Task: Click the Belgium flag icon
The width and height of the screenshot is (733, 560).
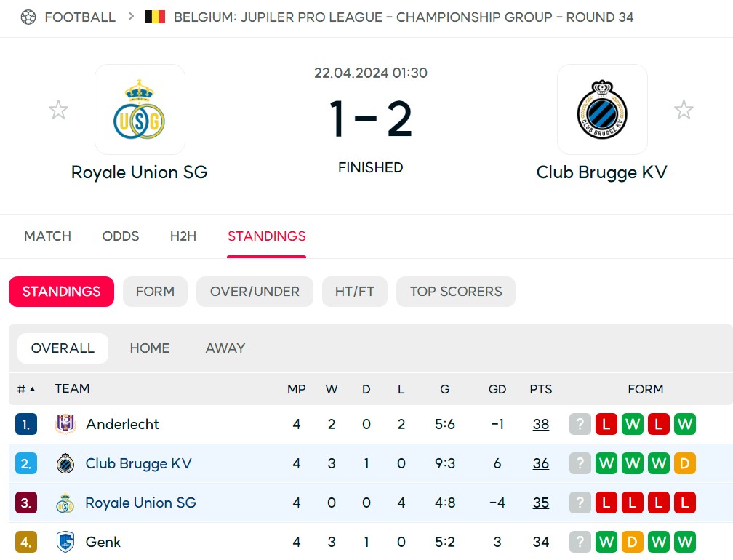Action: (155, 17)
